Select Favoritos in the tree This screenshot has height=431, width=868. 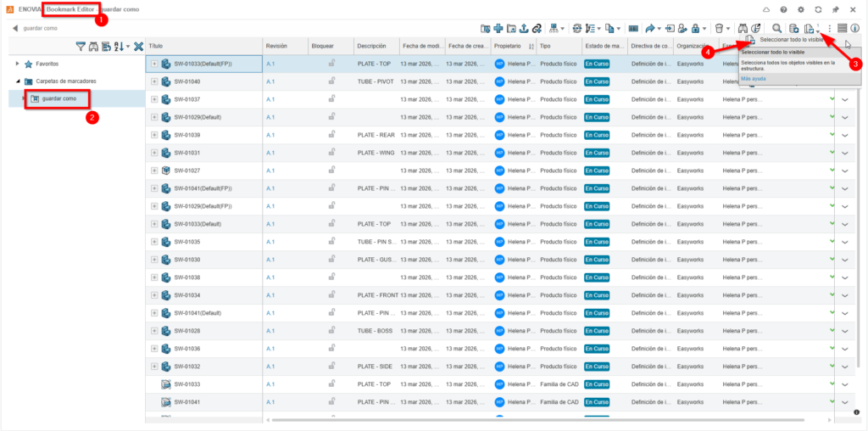pos(47,64)
